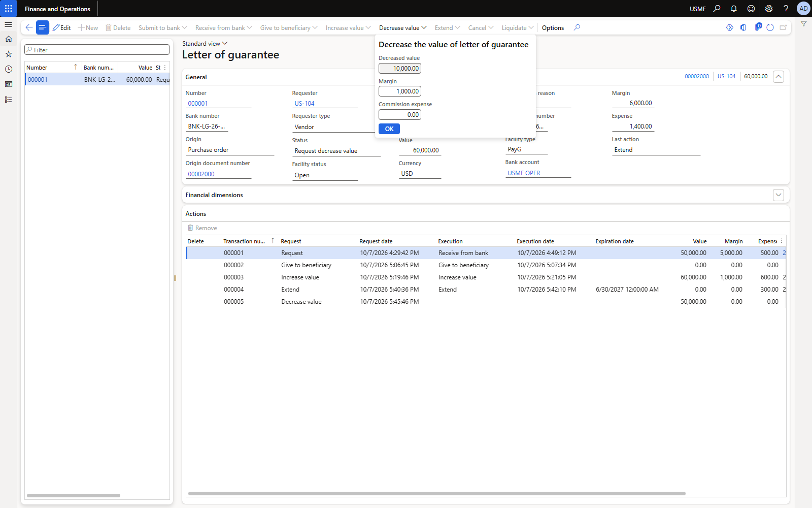Go to the Home icon in sidebar

pos(9,39)
